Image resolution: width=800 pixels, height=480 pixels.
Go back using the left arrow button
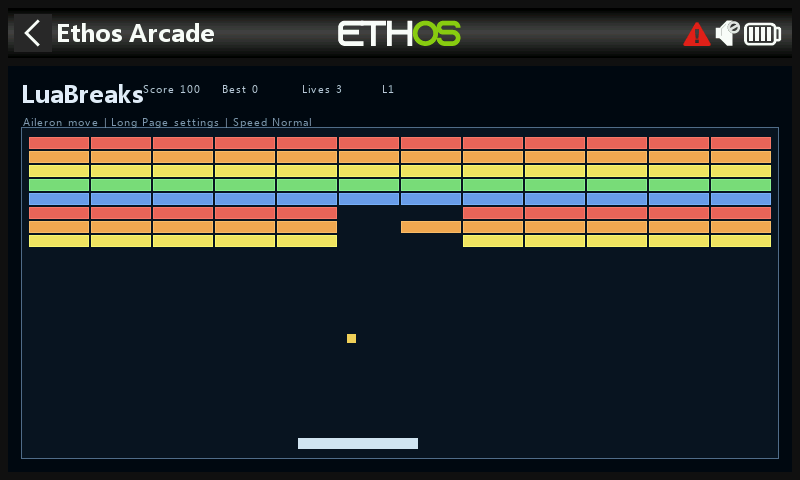click(33, 33)
